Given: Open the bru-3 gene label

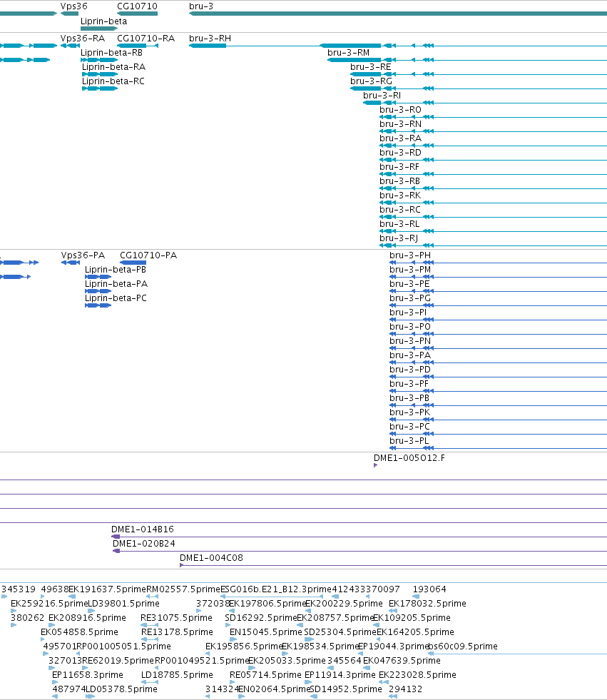Looking at the screenshot, I should 201,6.
